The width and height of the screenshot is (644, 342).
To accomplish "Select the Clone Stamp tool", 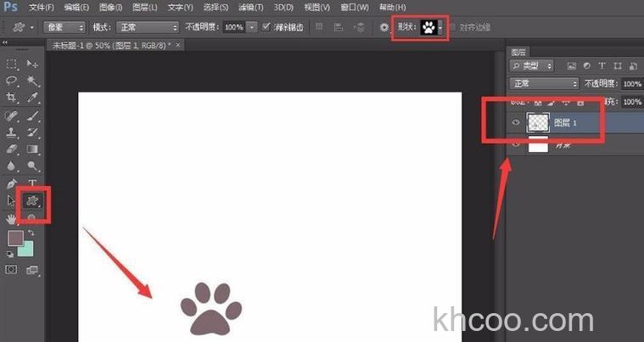I will point(12,132).
